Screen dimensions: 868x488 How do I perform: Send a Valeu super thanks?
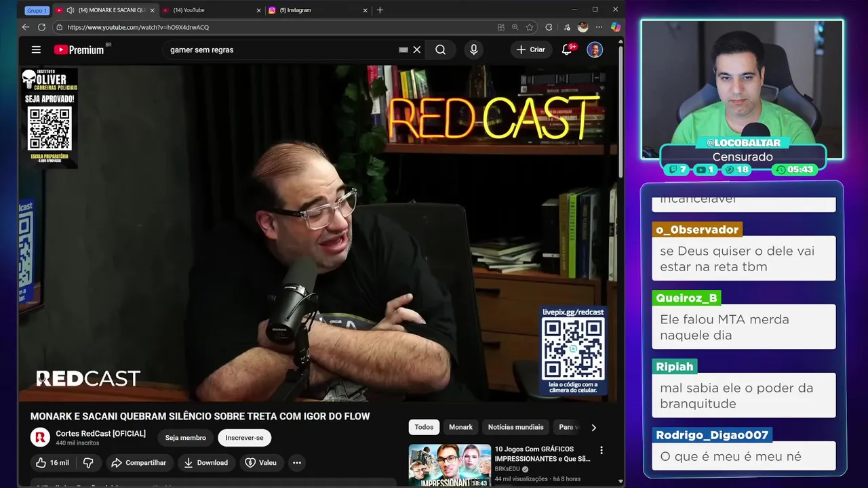tap(261, 462)
